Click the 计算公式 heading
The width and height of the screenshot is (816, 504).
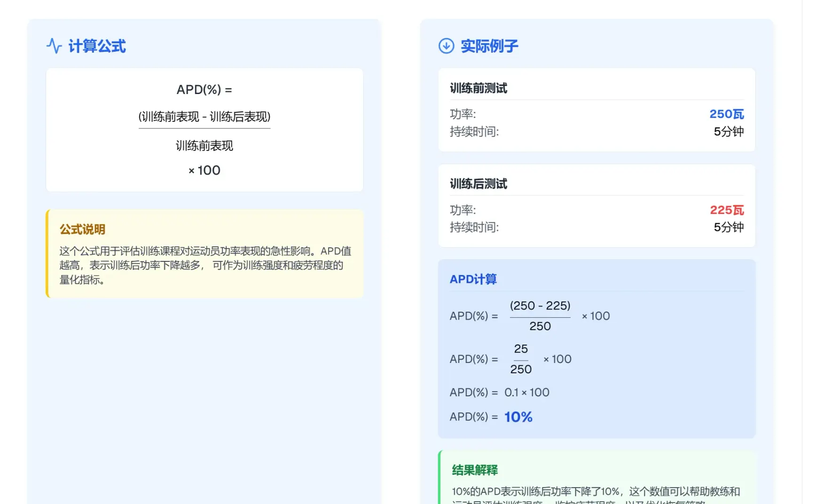pos(97,46)
